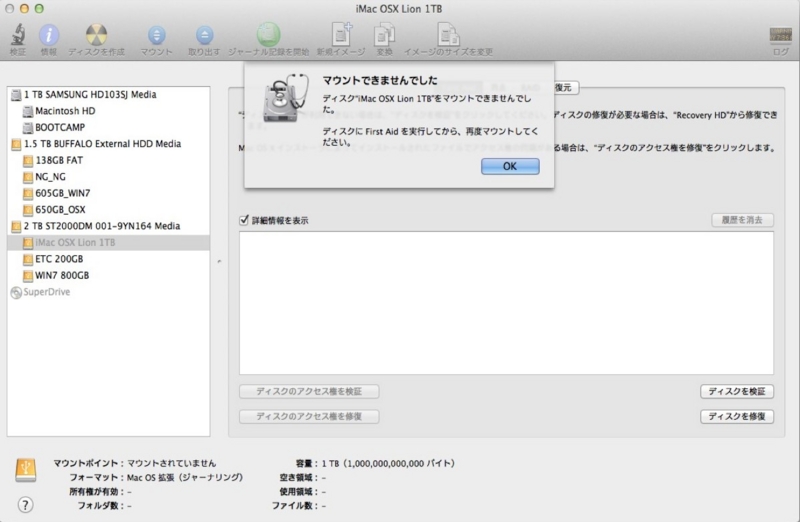800x522 pixels.
Task: Select 1 TB SAMSUNG HD103SJ Media disk
Action: [x=108, y=94]
